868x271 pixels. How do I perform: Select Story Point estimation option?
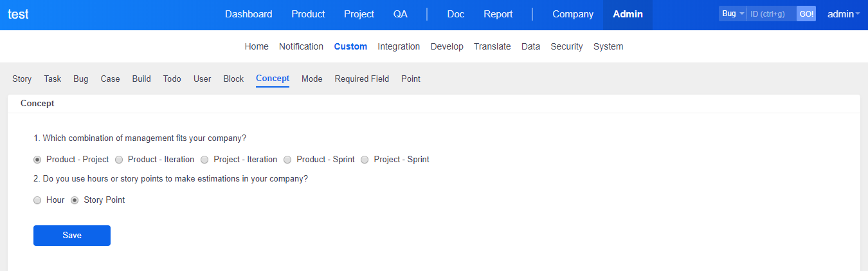point(75,200)
